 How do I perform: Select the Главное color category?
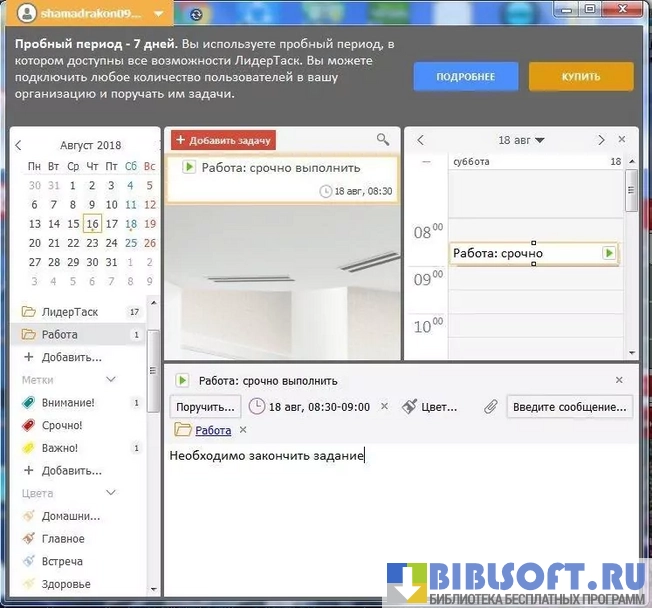63,539
